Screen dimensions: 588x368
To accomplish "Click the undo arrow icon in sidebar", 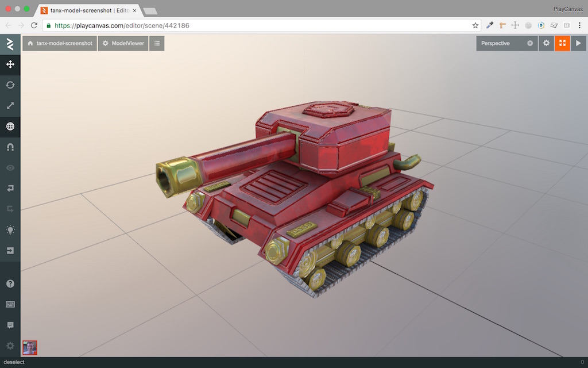I will tap(10, 189).
